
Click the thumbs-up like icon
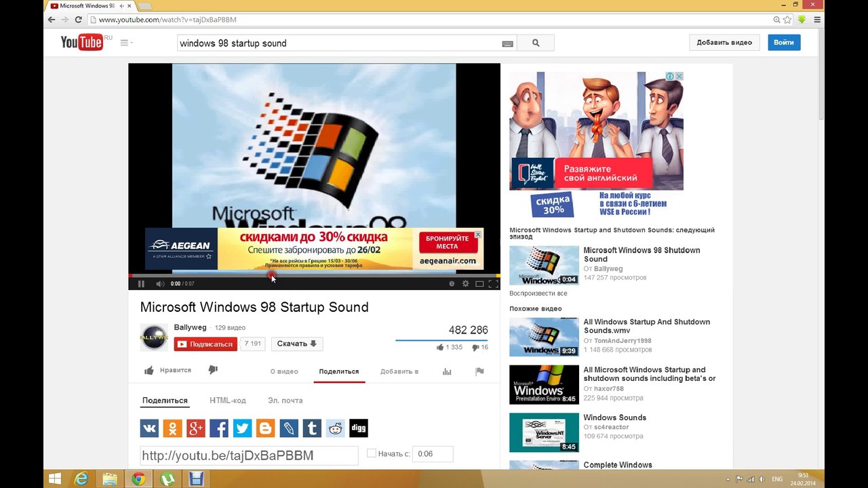point(149,371)
